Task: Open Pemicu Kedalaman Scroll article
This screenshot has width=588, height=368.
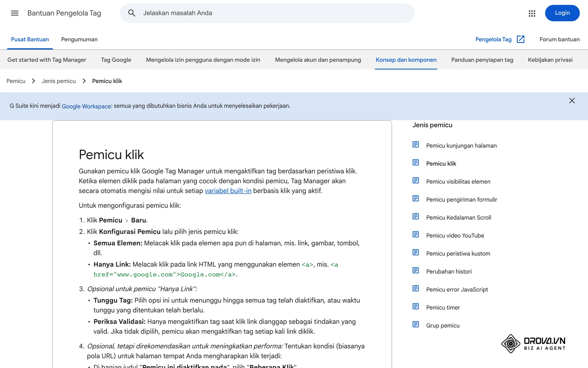Action: click(x=459, y=217)
